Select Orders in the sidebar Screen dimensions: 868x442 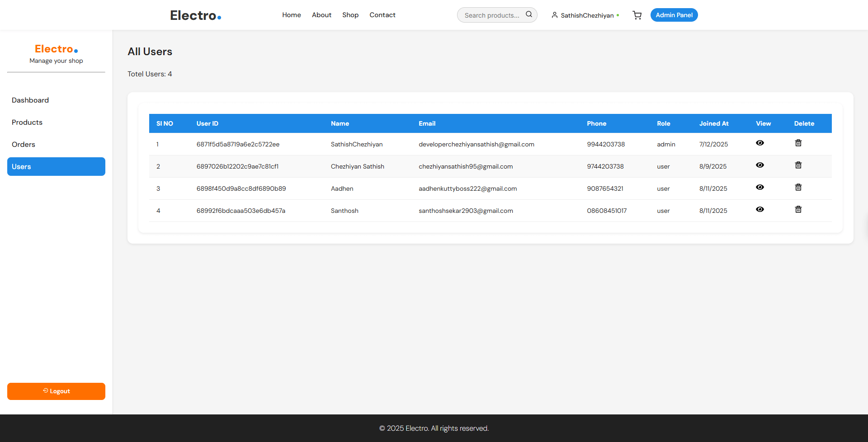click(x=24, y=145)
